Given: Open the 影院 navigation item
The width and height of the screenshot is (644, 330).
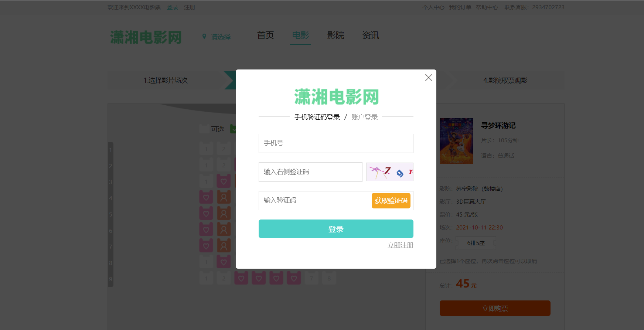Looking at the screenshot, I should coord(335,35).
